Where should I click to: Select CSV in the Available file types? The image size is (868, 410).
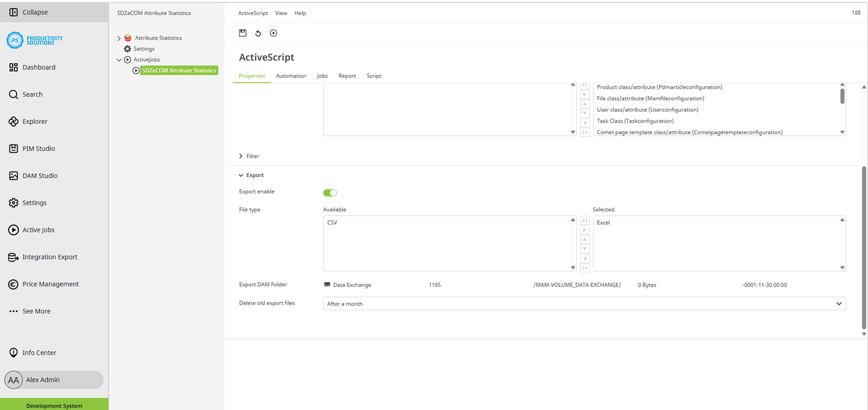[x=332, y=222]
